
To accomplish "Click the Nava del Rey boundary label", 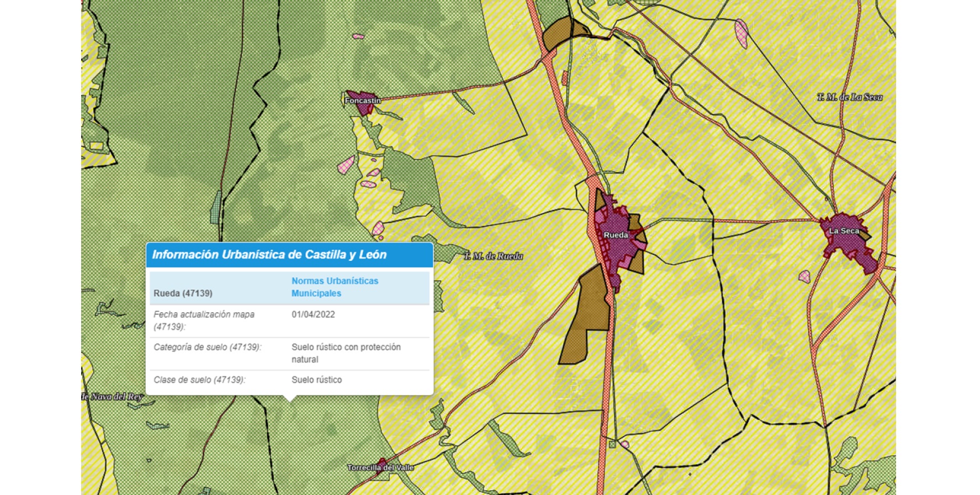I will (x=113, y=396).
